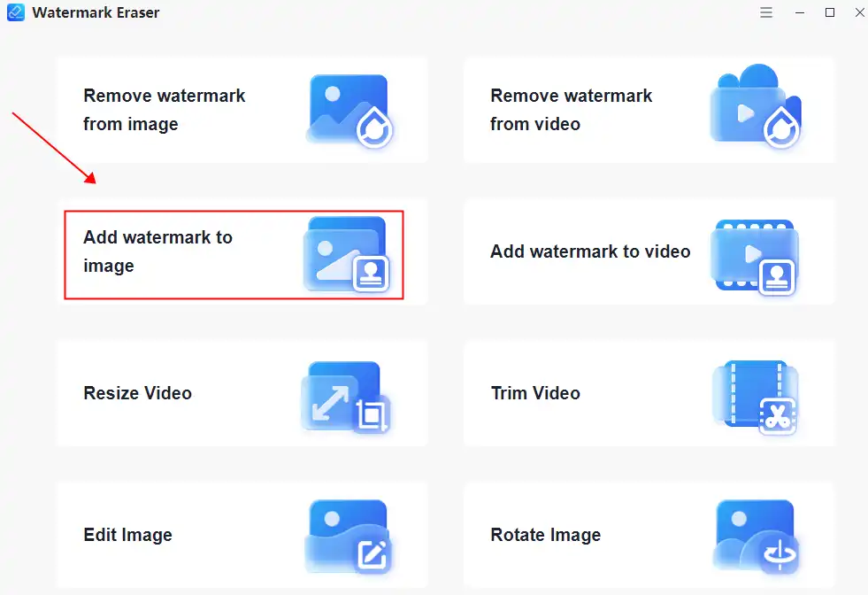Open the "Resize Video" label

[138, 393]
